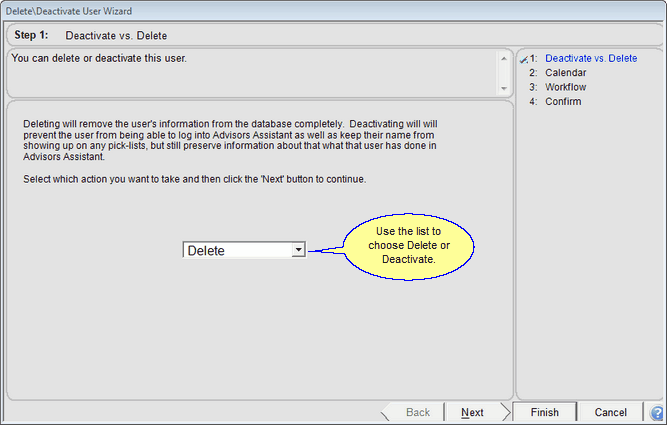
Task: Click the 'Step 1:' header label
Action: 30,35
